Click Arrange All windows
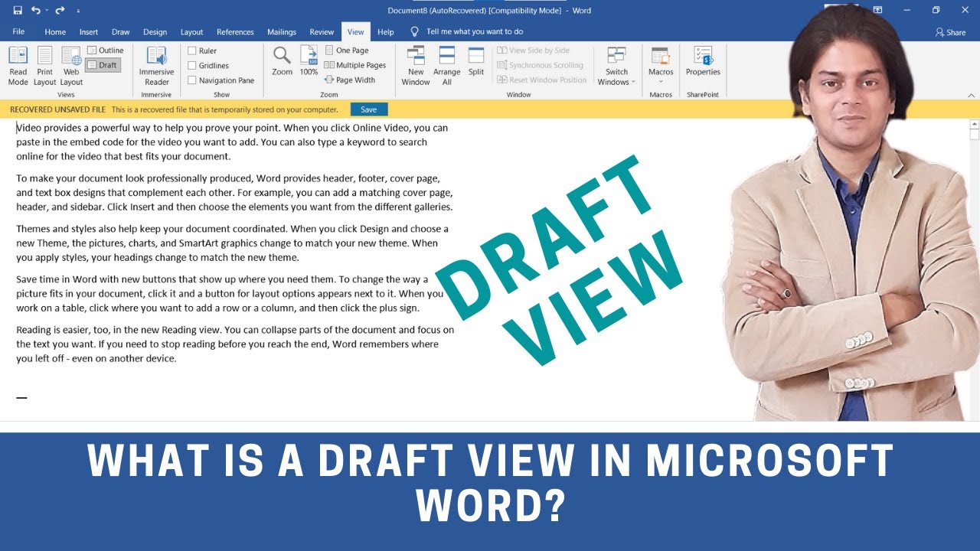This screenshot has width=980, height=551. pos(446,66)
